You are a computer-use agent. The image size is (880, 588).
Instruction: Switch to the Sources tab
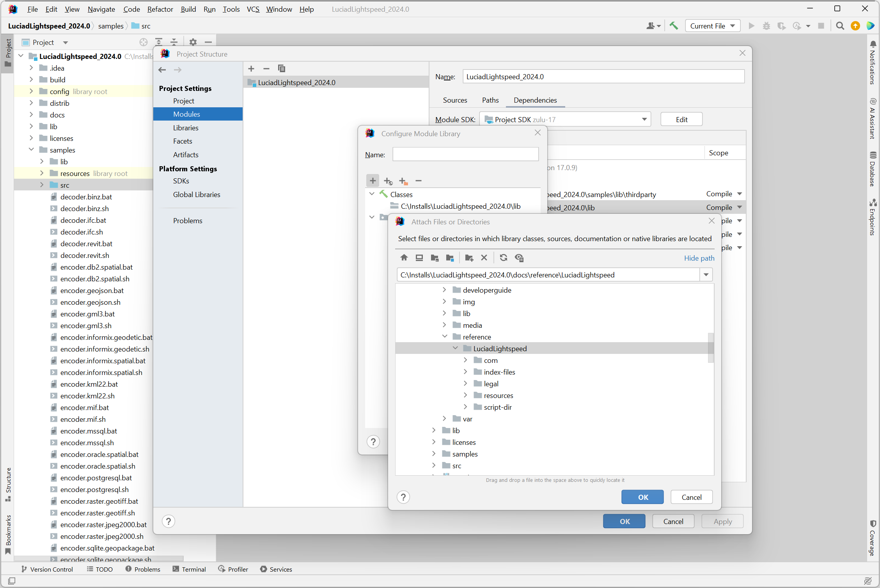pos(455,100)
